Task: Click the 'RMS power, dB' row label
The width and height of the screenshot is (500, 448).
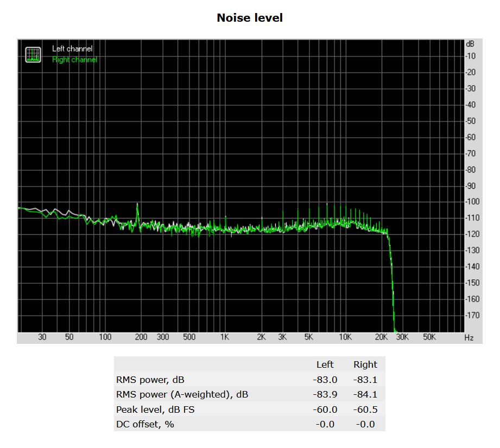Action: pos(150,380)
